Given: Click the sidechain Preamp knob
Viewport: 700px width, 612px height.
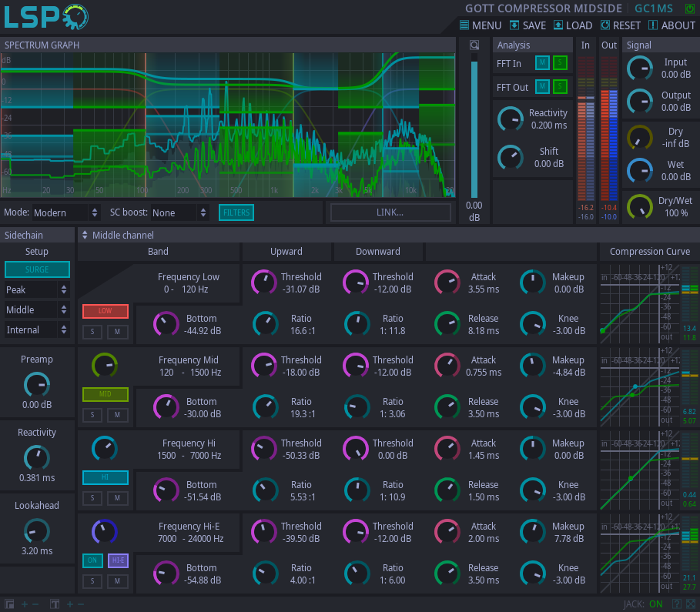Looking at the screenshot, I should (37, 385).
